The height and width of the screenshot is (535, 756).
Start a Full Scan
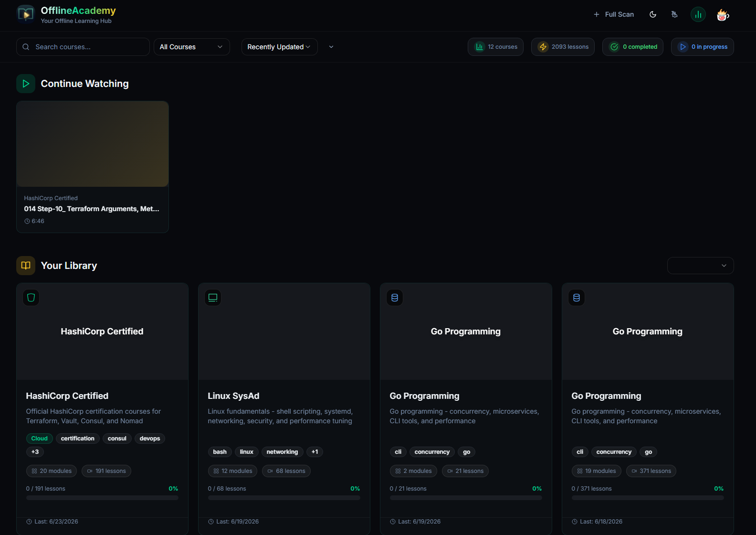(614, 14)
